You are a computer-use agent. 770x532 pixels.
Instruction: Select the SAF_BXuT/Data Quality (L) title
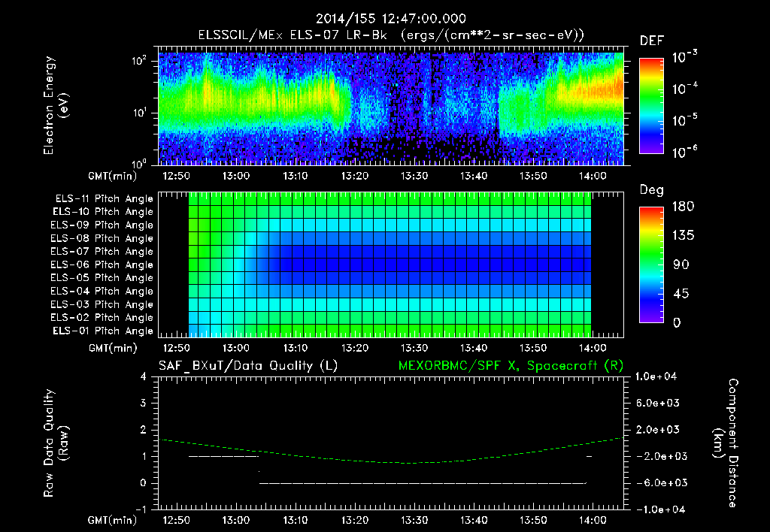pos(248,366)
